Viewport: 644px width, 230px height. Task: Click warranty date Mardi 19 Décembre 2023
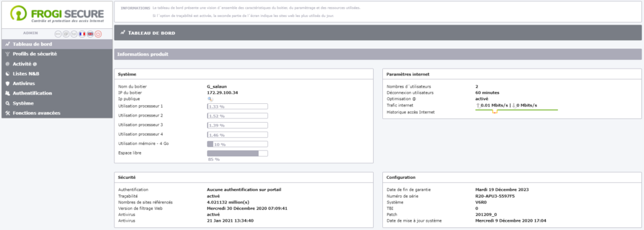pyautogui.click(x=502, y=190)
